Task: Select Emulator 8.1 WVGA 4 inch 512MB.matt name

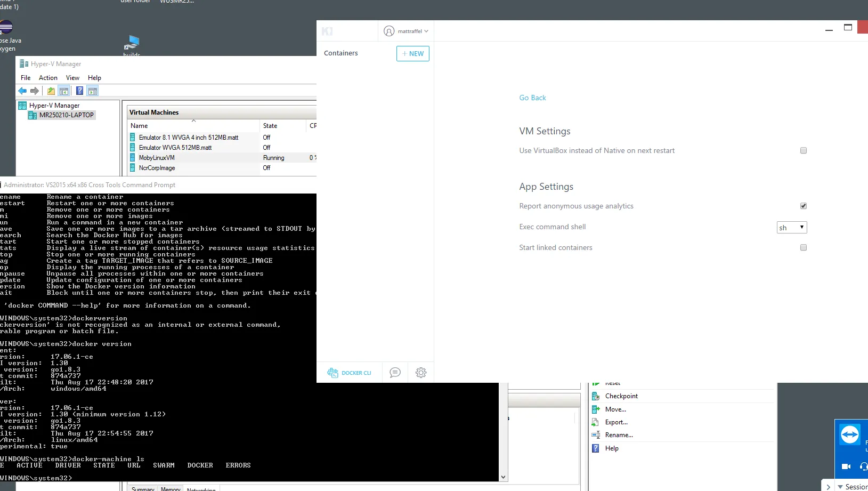Action: click(189, 138)
